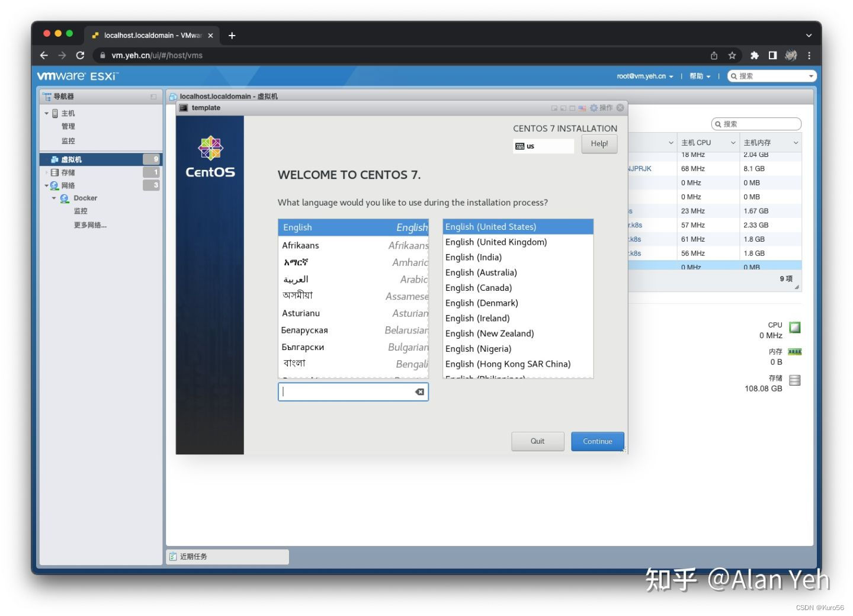Open 监控 under 主机

click(x=68, y=141)
